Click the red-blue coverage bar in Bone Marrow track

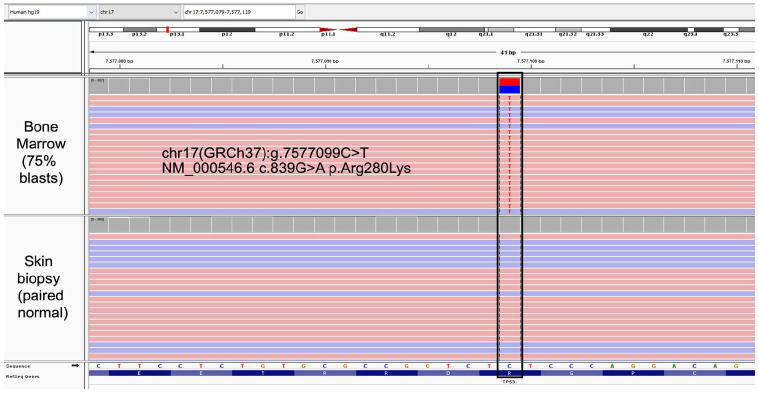click(x=510, y=86)
